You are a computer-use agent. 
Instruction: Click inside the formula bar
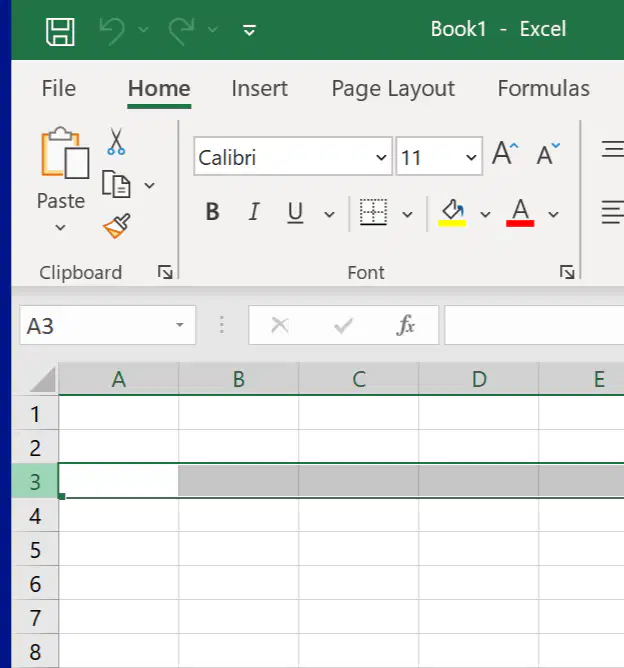pos(534,325)
